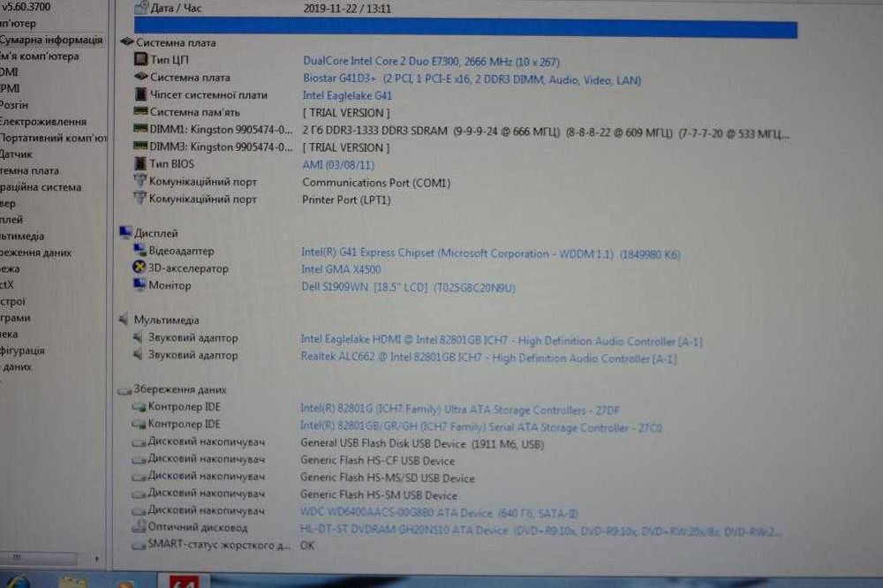The image size is (883, 588).
Task: Click the chipset icon beside Чіпсет системної плати
Action: point(140,94)
